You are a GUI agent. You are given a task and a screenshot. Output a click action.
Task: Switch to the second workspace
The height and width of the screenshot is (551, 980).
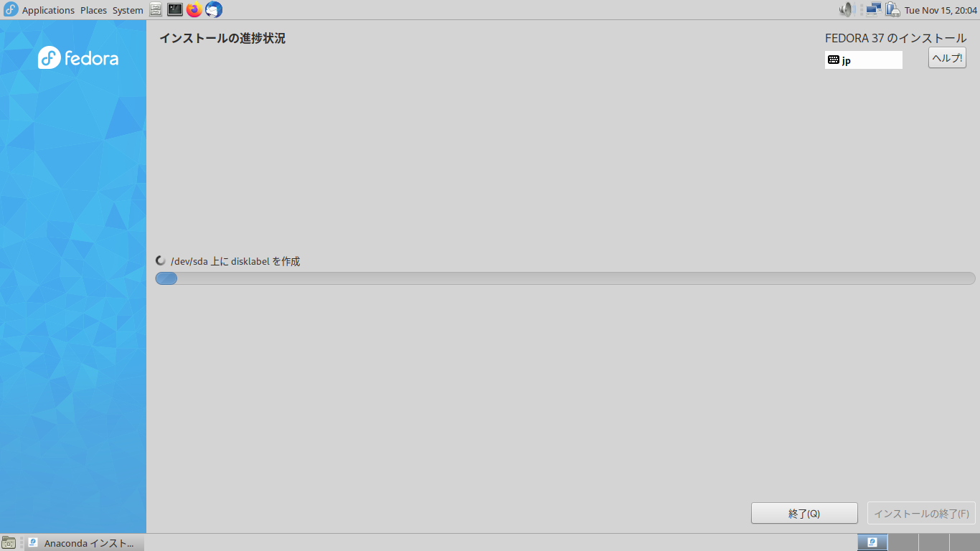pos(903,542)
